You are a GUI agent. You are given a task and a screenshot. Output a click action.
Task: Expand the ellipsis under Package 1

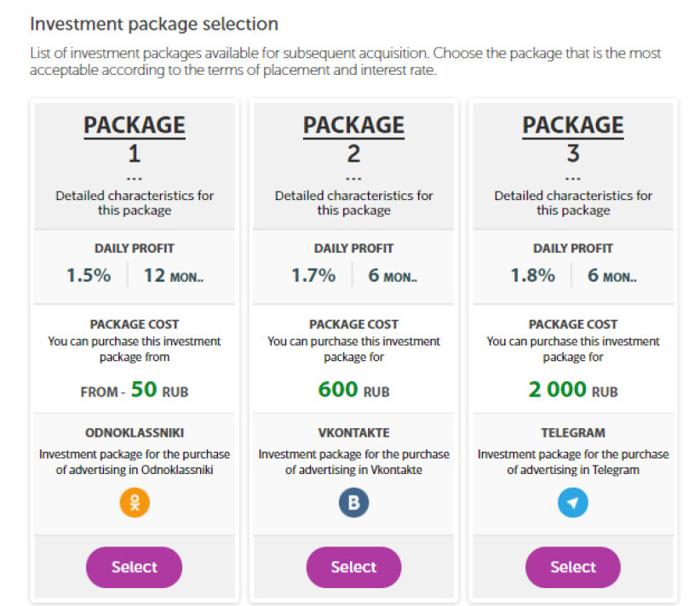135,179
